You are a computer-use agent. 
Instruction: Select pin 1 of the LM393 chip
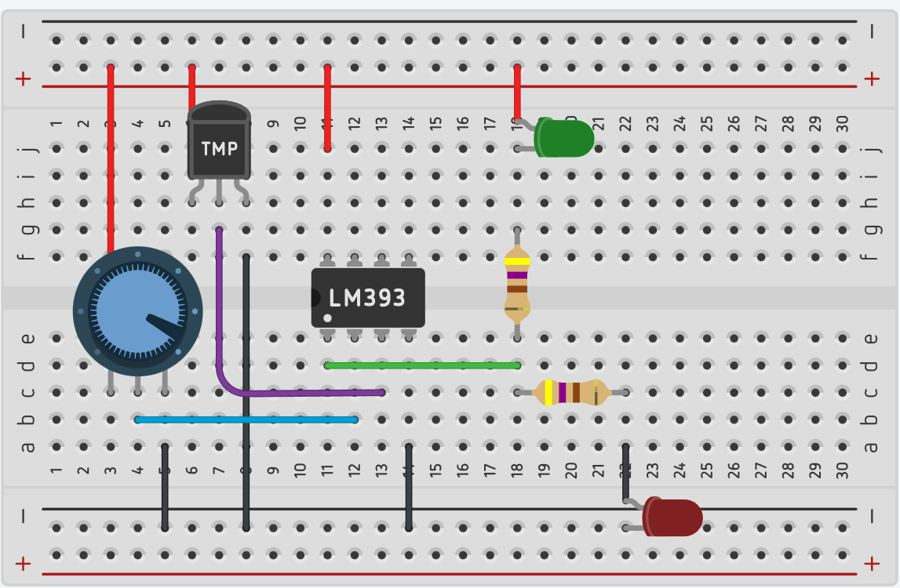coord(326,339)
